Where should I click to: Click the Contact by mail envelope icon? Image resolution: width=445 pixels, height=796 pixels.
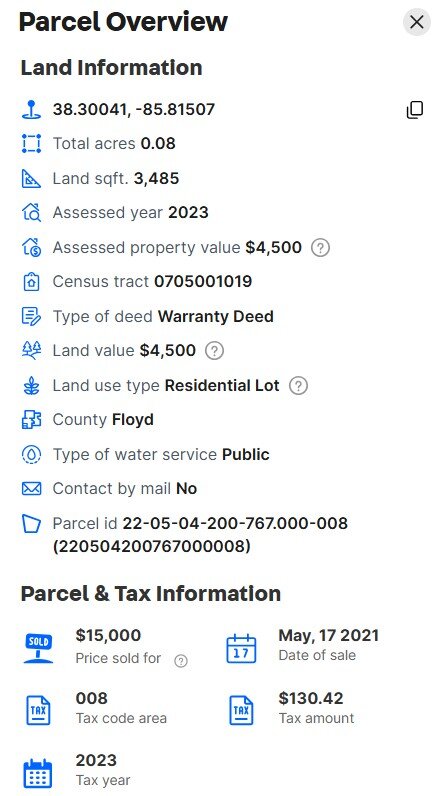pos(31,489)
